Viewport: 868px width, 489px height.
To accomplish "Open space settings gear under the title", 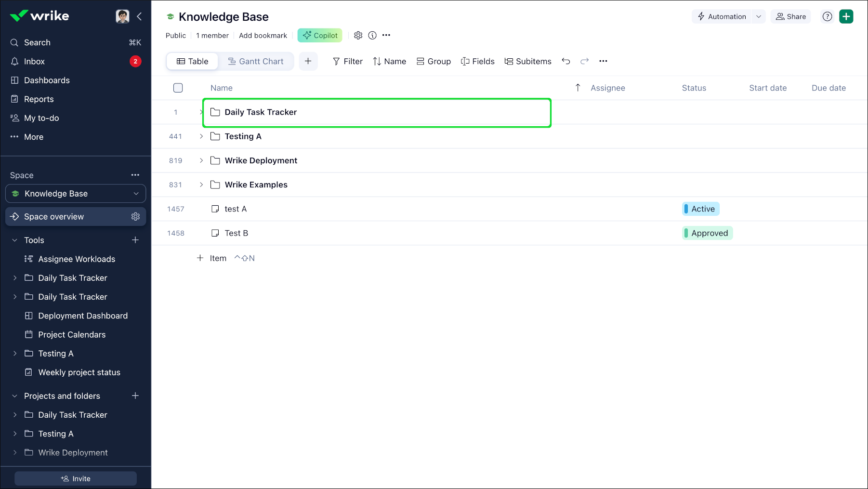I will [x=358, y=35].
